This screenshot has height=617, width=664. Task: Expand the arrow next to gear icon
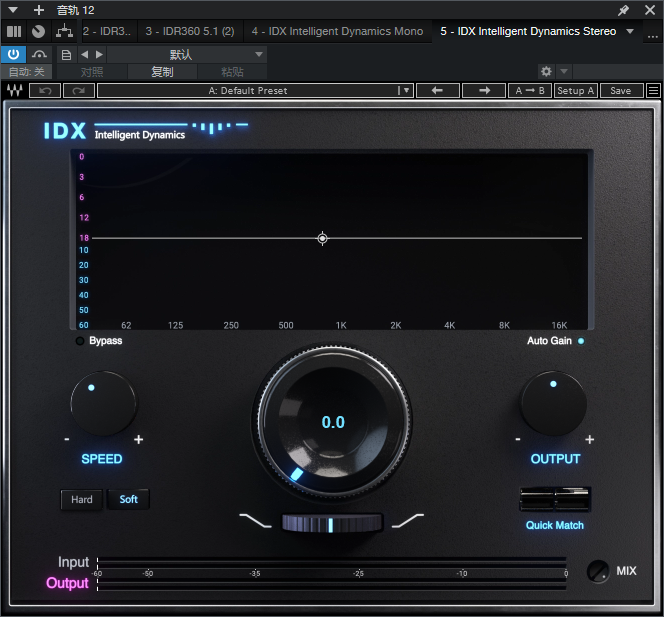click(564, 71)
